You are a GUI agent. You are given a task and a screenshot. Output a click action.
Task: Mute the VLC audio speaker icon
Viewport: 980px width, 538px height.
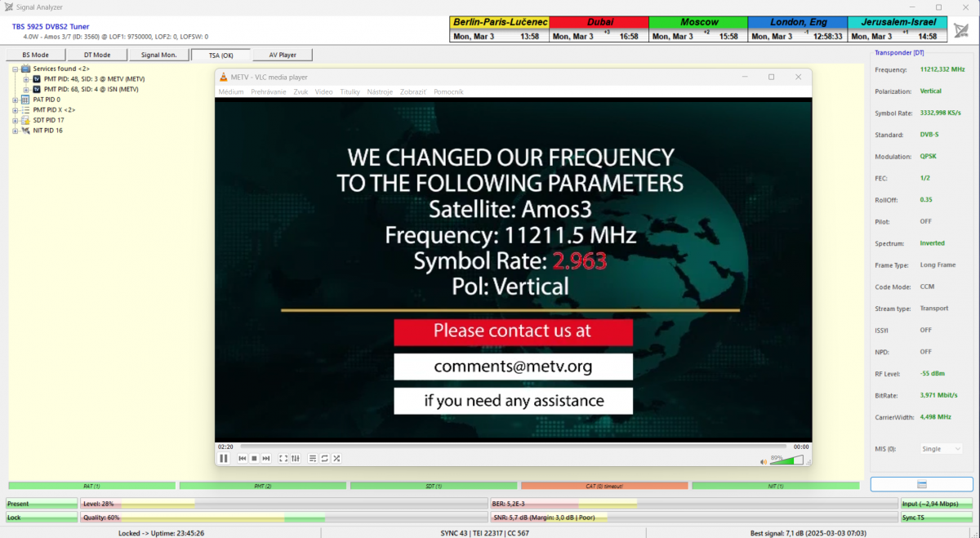pos(764,460)
